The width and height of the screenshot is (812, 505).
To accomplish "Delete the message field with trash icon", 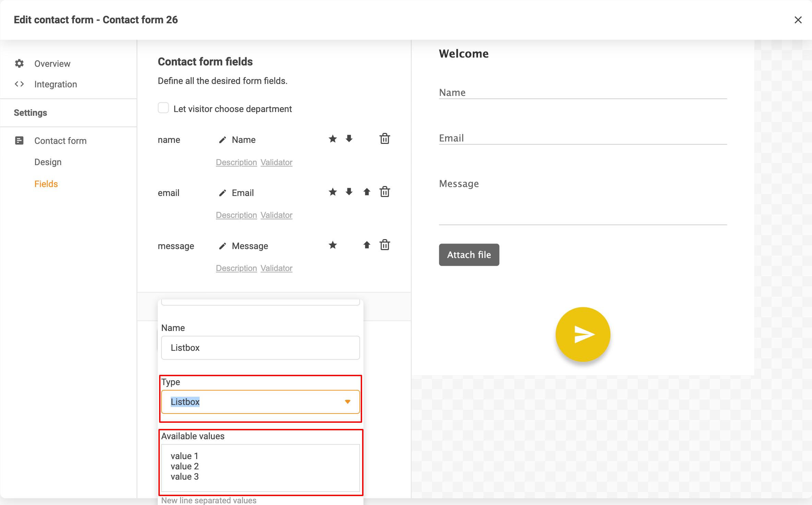I will (384, 245).
